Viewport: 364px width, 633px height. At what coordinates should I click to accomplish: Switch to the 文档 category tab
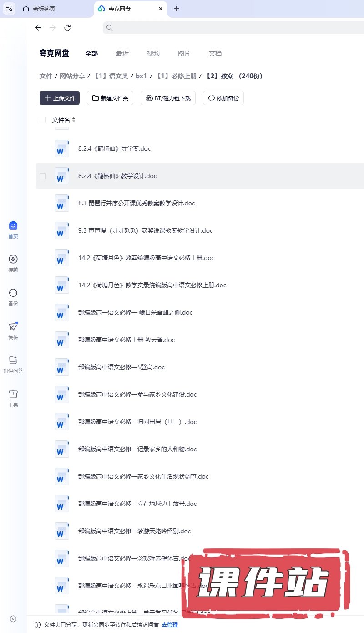tap(215, 53)
